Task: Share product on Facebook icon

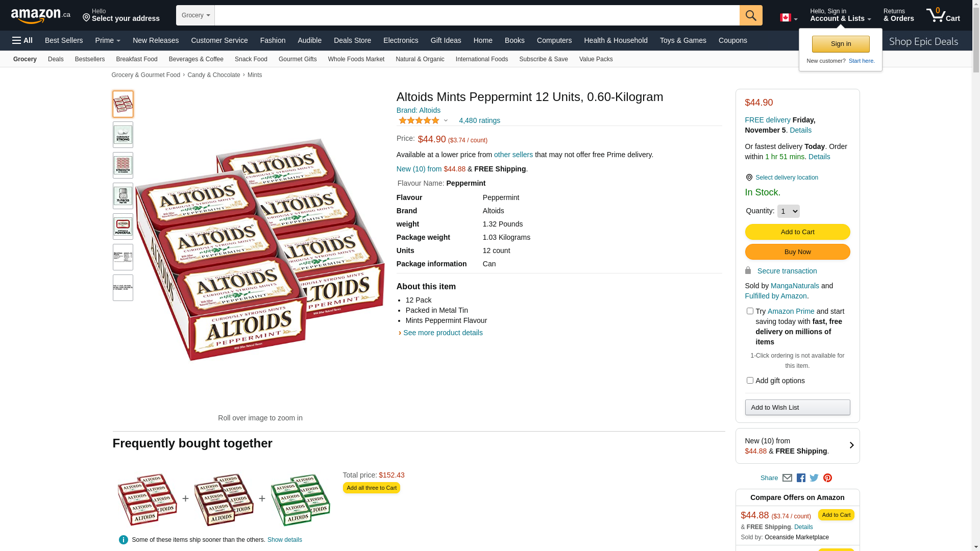Action: coord(801,478)
